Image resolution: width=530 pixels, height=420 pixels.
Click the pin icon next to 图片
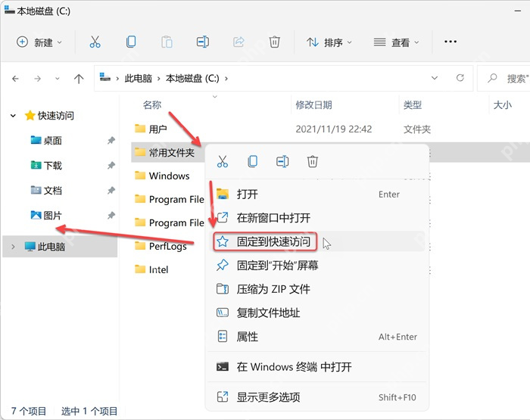[111, 215]
